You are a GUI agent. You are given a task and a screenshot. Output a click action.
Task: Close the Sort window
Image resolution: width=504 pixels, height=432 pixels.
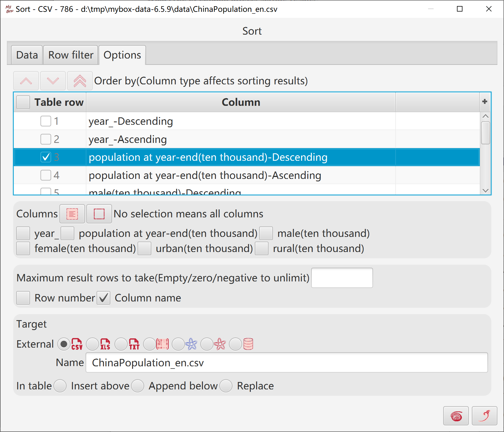(489, 9)
